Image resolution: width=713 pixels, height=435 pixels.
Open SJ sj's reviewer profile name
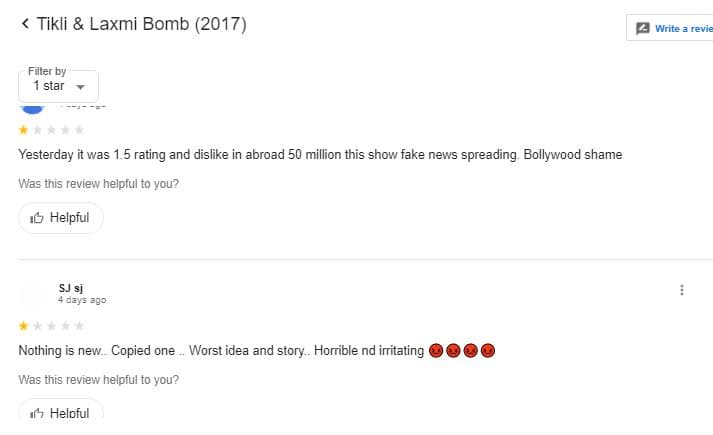click(x=70, y=288)
